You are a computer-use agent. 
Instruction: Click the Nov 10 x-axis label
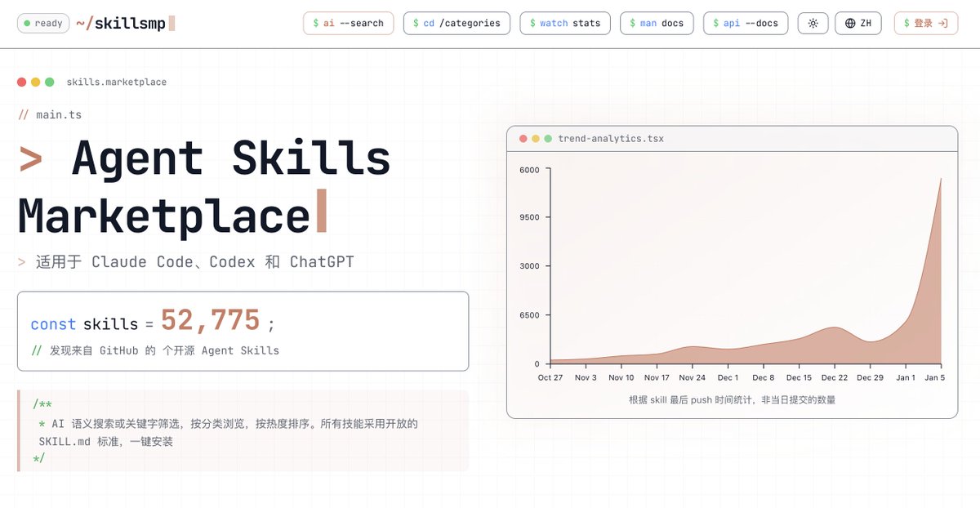point(621,377)
